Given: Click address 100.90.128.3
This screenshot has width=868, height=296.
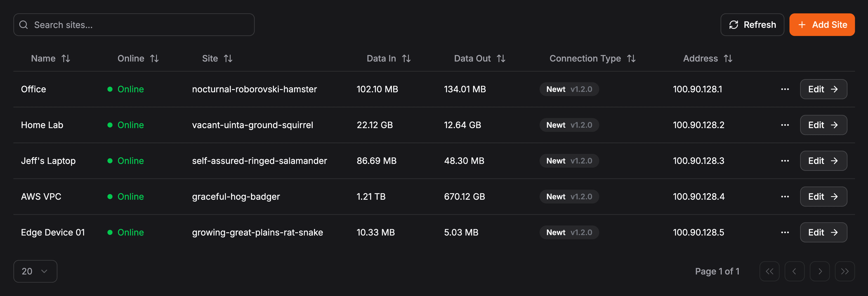Looking at the screenshot, I should tap(698, 161).
